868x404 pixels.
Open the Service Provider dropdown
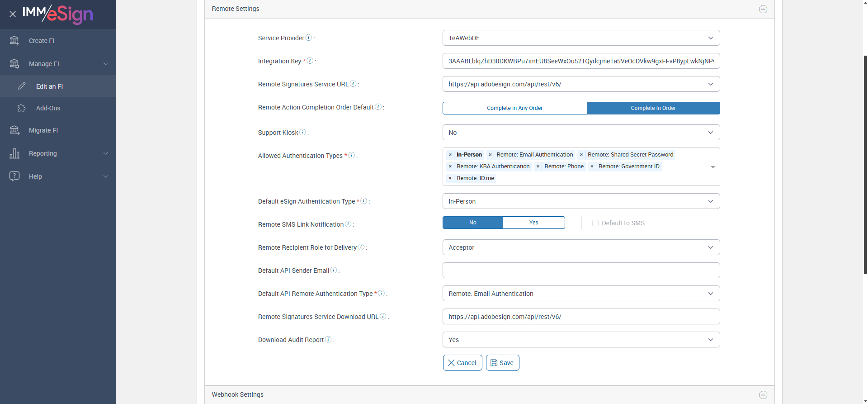coord(581,38)
